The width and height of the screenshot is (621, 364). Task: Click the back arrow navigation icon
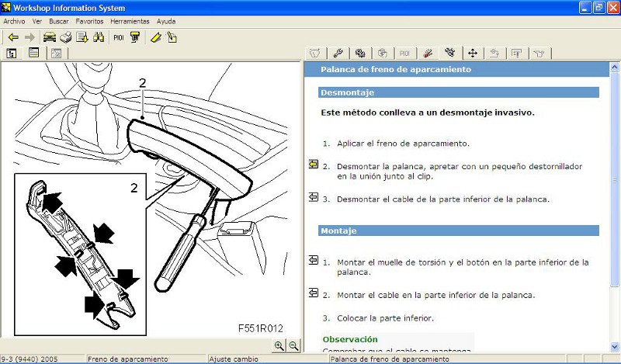(13, 37)
